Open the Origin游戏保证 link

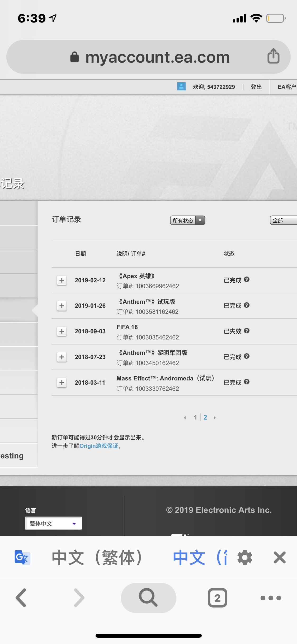coord(99,446)
